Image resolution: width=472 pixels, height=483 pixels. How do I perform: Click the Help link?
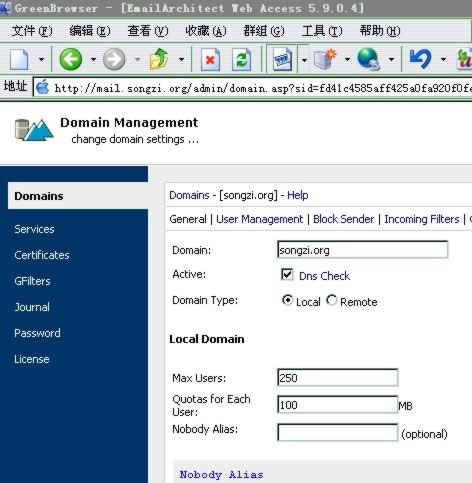[x=298, y=195]
